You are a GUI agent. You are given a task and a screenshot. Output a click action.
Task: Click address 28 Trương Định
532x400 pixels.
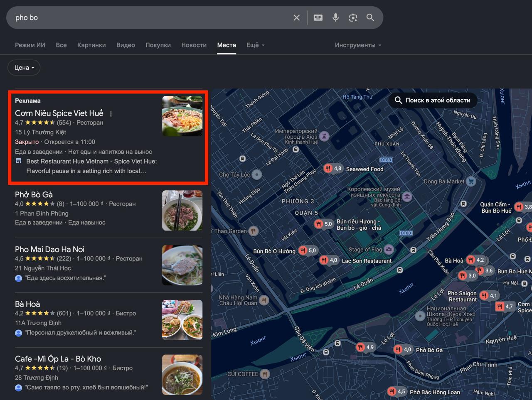coord(37,378)
